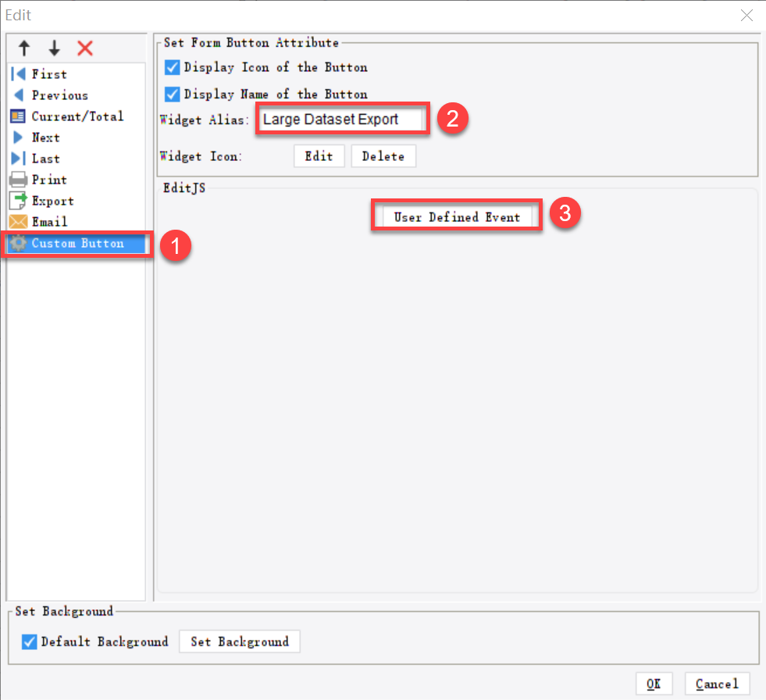Click the Next navigation icon
Viewport: 766px width, 700px height.
[x=18, y=137]
